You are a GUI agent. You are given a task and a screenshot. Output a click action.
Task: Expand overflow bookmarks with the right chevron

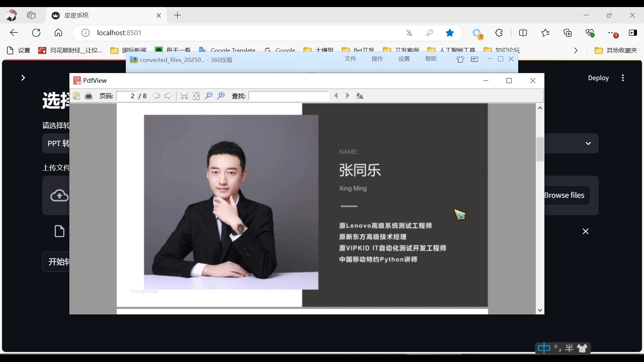(x=576, y=50)
